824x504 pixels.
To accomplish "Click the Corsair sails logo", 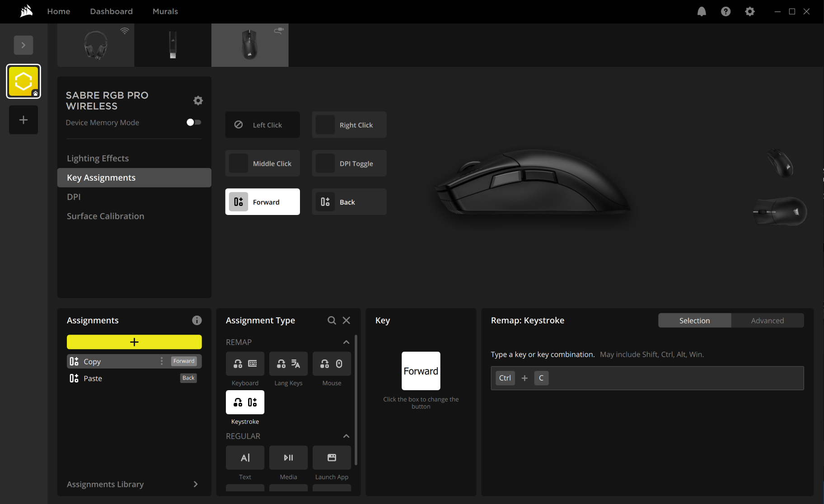I will 26,11.
